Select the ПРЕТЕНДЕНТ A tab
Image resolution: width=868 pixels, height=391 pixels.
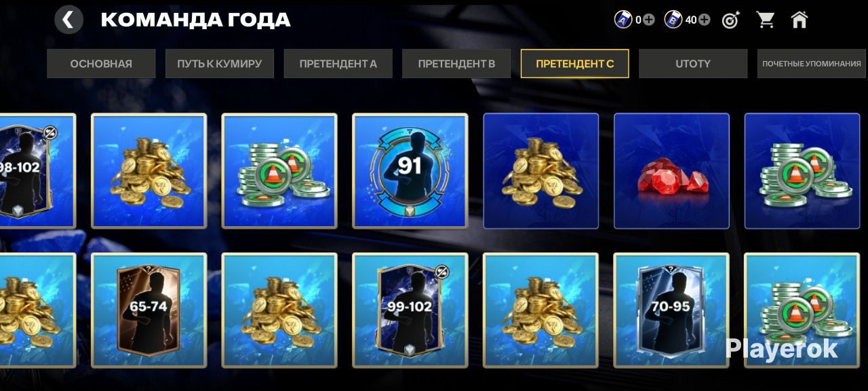[x=338, y=64]
